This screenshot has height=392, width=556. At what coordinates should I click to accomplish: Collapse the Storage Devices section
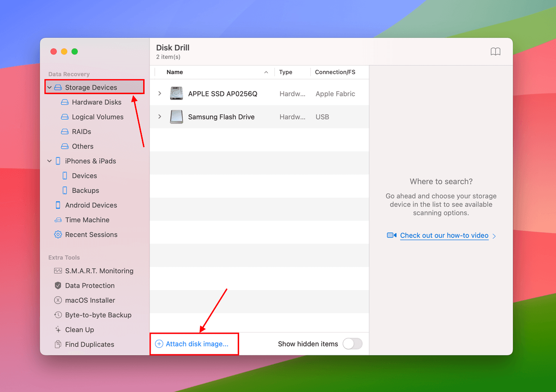point(50,88)
